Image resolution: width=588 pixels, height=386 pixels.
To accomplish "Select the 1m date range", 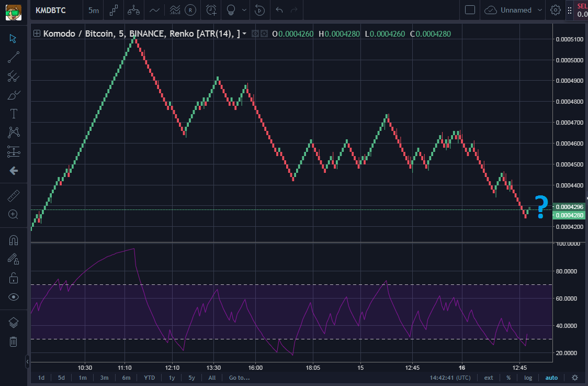I will click(x=83, y=378).
